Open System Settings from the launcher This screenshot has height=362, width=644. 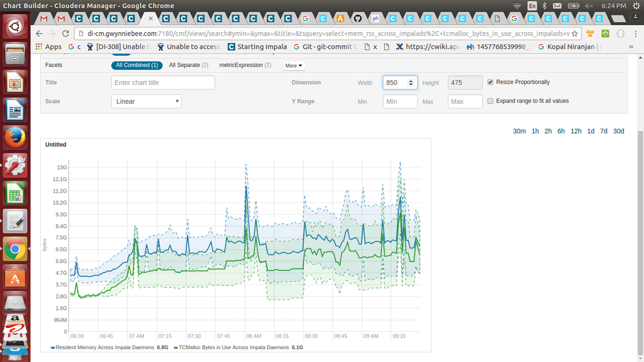point(14,166)
